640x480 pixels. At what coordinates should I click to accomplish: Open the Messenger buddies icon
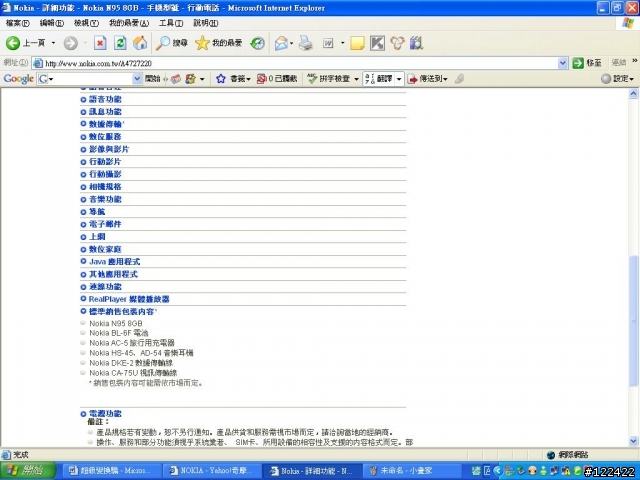coord(397,43)
